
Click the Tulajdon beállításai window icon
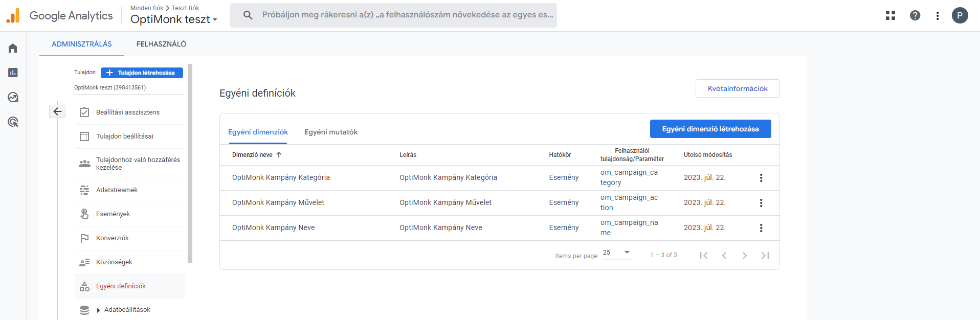(x=84, y=136)
